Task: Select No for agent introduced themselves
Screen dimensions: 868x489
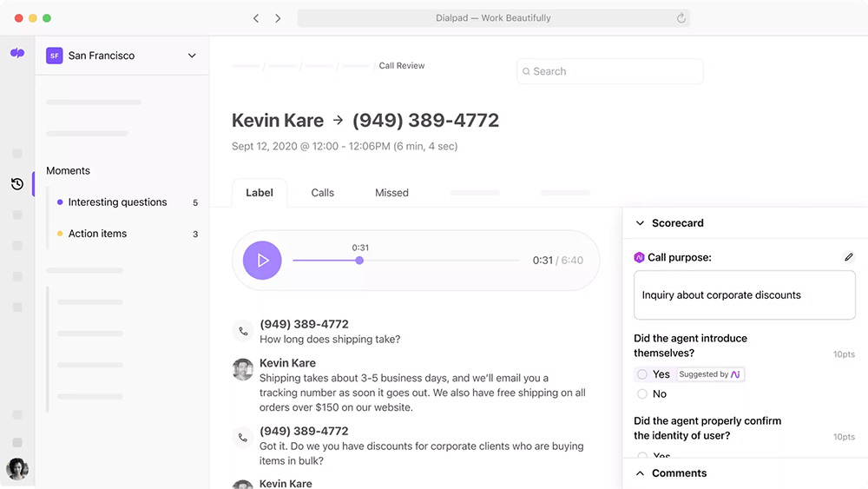Action: point(642,394)
